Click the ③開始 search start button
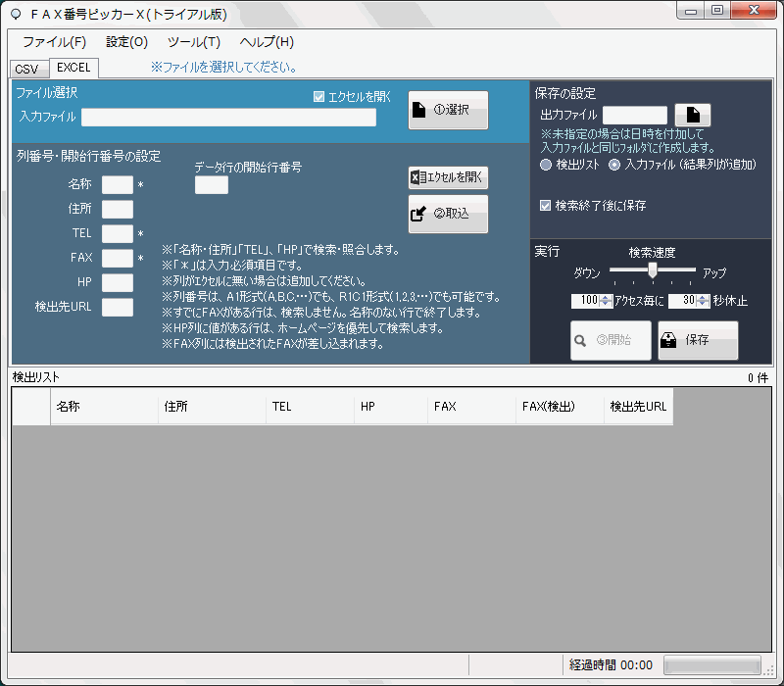 [x=611, y=340]
